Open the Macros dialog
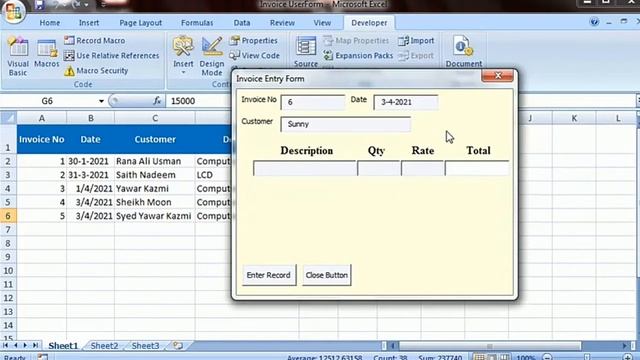640x360 pixels. click(47, 53)
